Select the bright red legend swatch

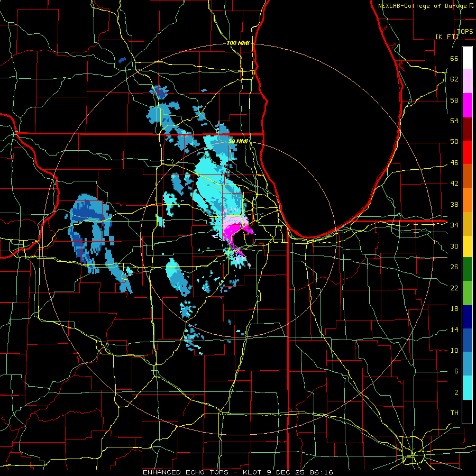click(467, 152)
